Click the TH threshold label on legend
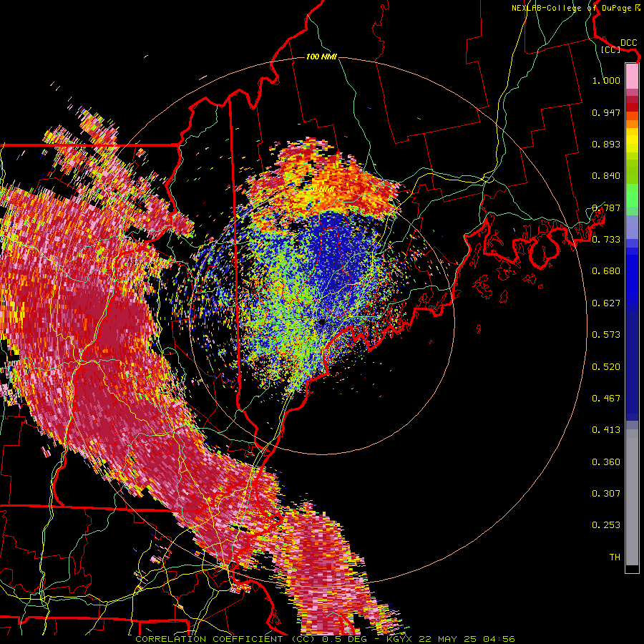Screen dimensions: 644x644 (x=615, y=557)
